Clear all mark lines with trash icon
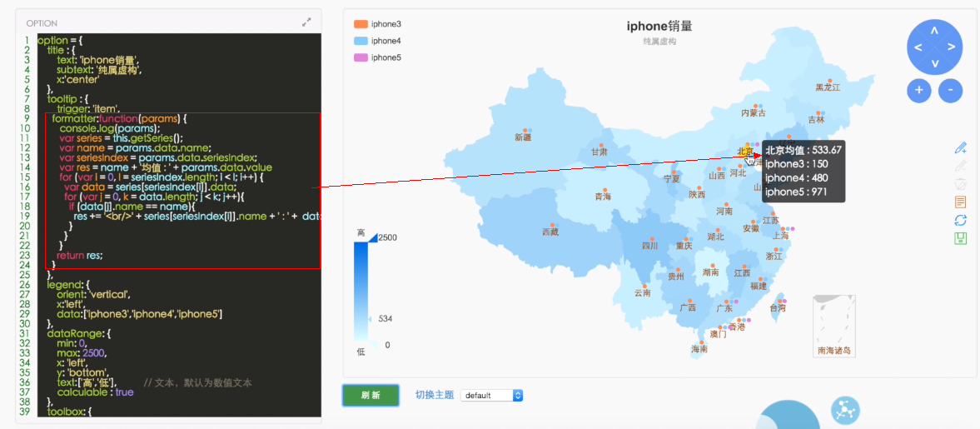980x429 pixels. point(961,184)
